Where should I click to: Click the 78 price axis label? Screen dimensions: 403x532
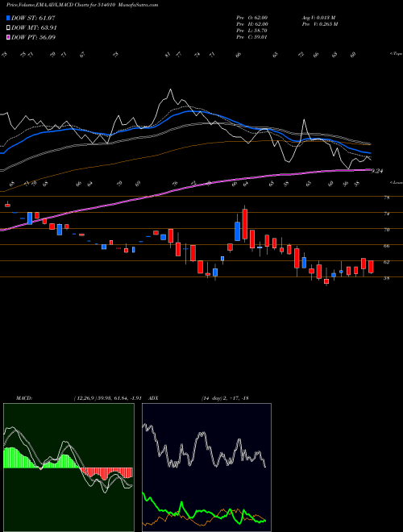point(386,197)
